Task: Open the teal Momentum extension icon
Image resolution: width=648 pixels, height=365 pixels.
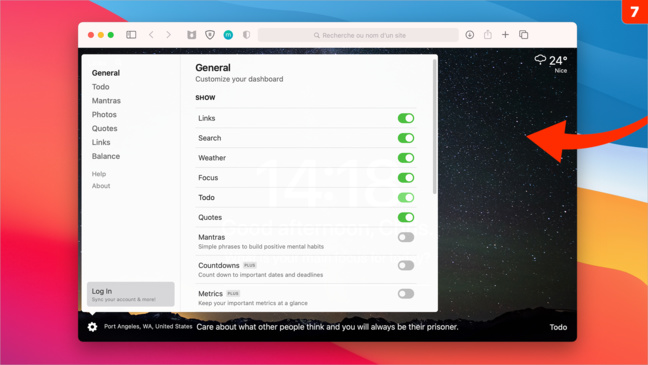Action: click(228, 35)
